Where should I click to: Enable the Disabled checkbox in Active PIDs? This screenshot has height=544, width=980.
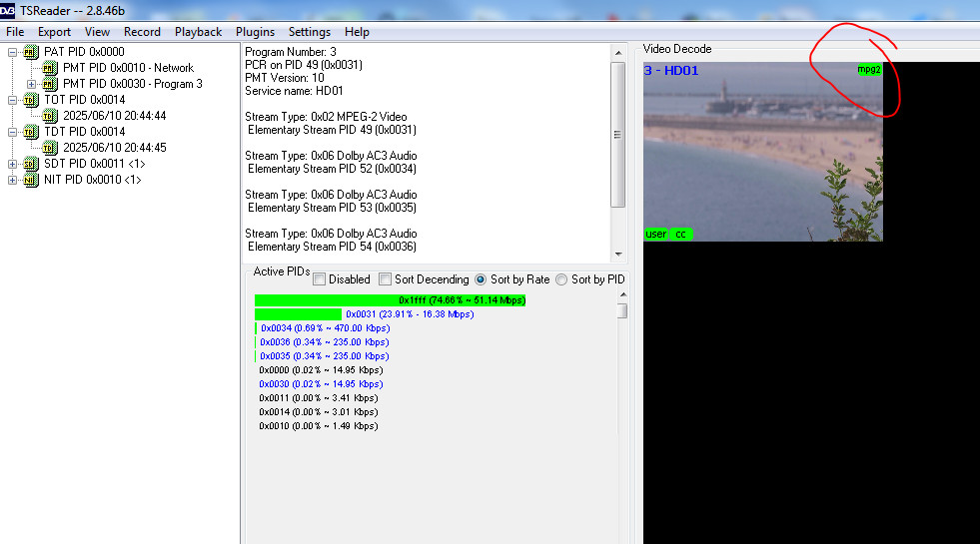tap(320, 279)
